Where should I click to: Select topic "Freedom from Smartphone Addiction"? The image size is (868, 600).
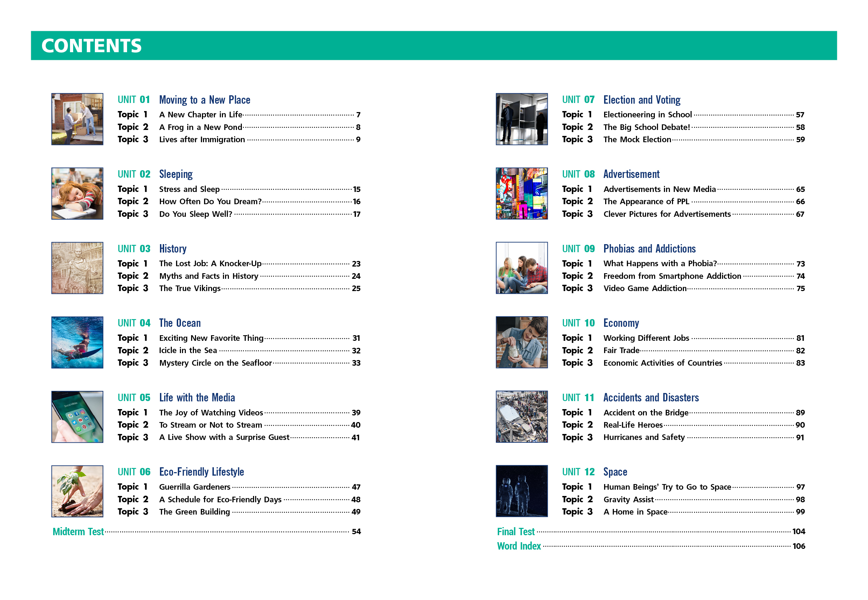[x=672, y=276]
